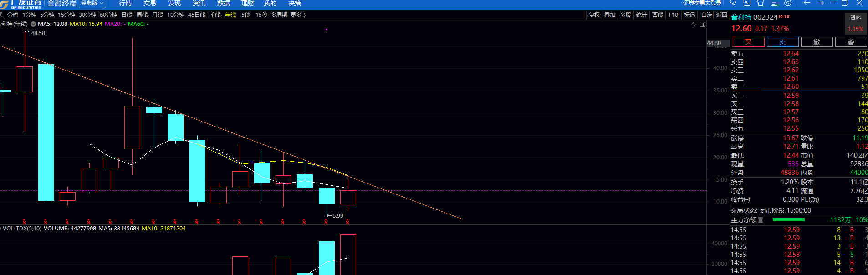Click the GF Securities logo
This screenshot has width=868, height=275.
pyautogui.click(x=21, y=4)
